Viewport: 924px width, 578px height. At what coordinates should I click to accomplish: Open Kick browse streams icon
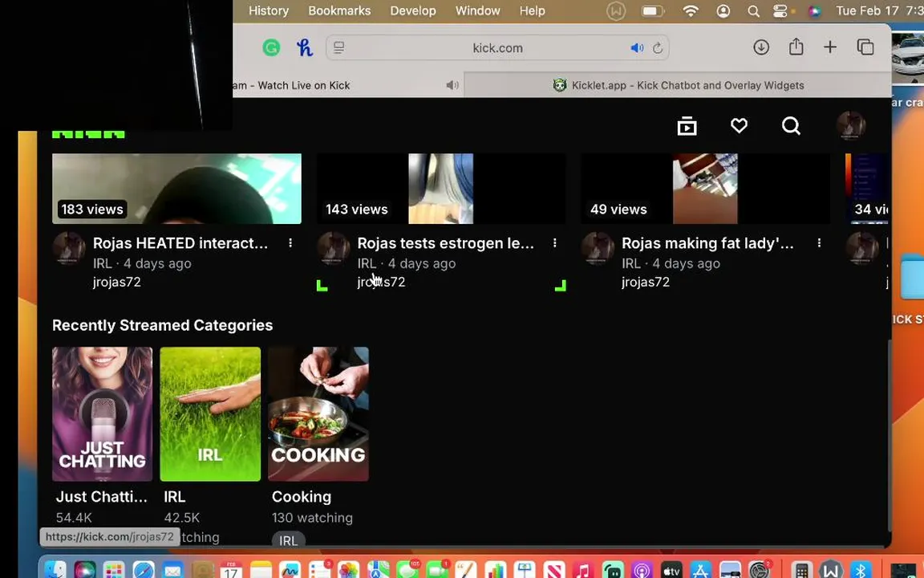(687, 125)
